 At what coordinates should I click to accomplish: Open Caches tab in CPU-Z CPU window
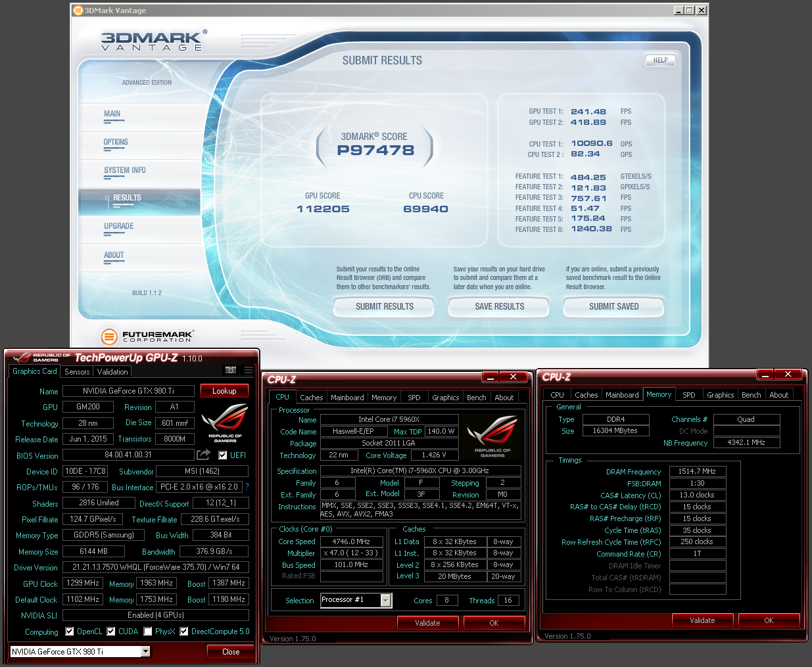tap(312, 398)
